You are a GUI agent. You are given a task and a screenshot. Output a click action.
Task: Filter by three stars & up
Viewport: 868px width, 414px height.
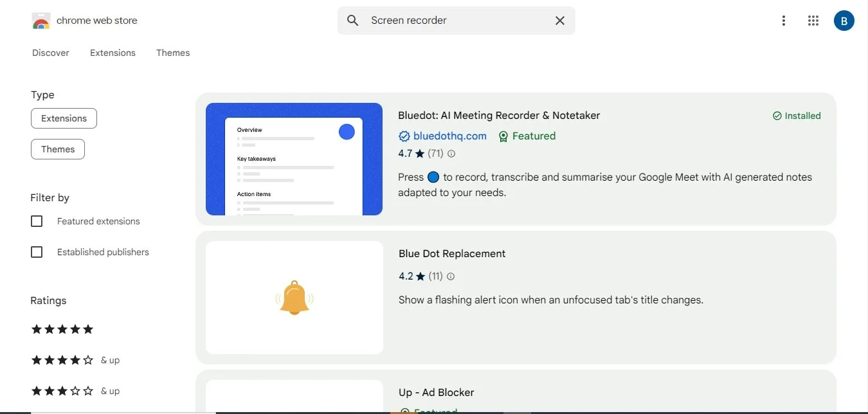pyautogui.click(x=75, y=391)
